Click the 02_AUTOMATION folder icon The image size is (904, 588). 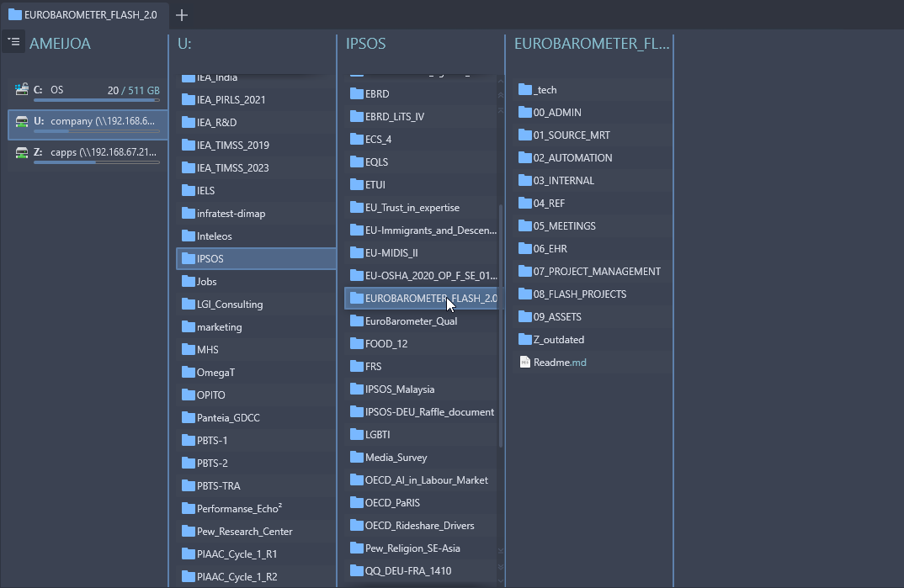point(524,158)
